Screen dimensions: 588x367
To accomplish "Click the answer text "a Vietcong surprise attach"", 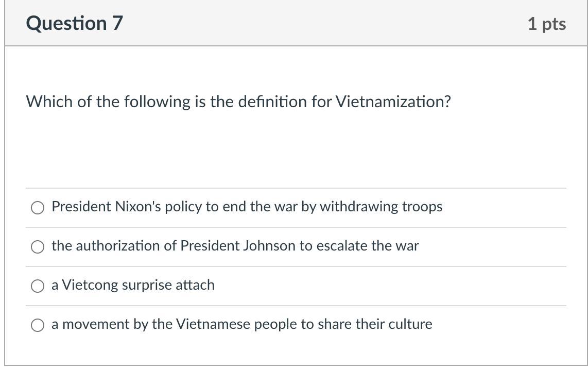I will coord(133,285).
